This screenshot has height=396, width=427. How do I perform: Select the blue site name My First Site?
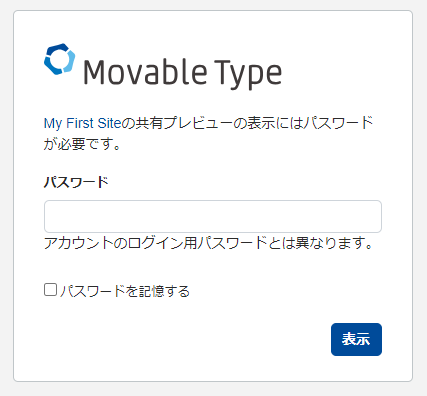[82, 123]
